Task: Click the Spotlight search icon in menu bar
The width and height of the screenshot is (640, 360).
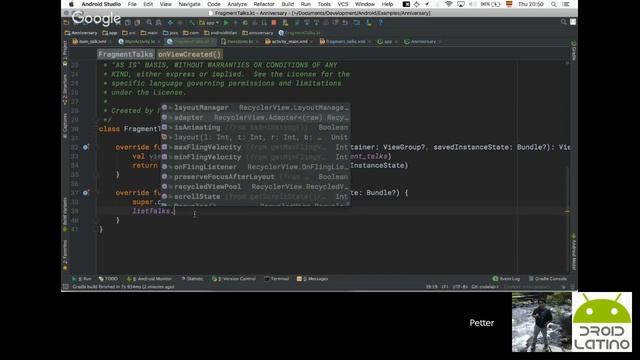Action: tap(553, 4)
